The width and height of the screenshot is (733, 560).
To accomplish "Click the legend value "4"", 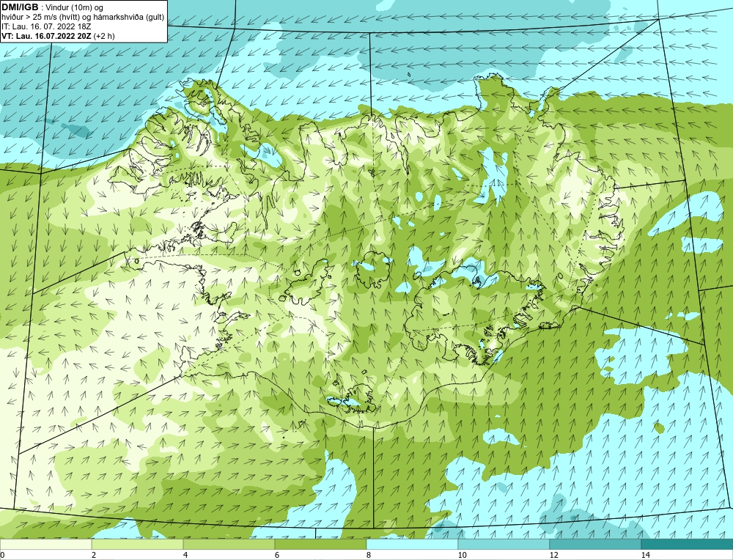I will click(x=185, y=555).
